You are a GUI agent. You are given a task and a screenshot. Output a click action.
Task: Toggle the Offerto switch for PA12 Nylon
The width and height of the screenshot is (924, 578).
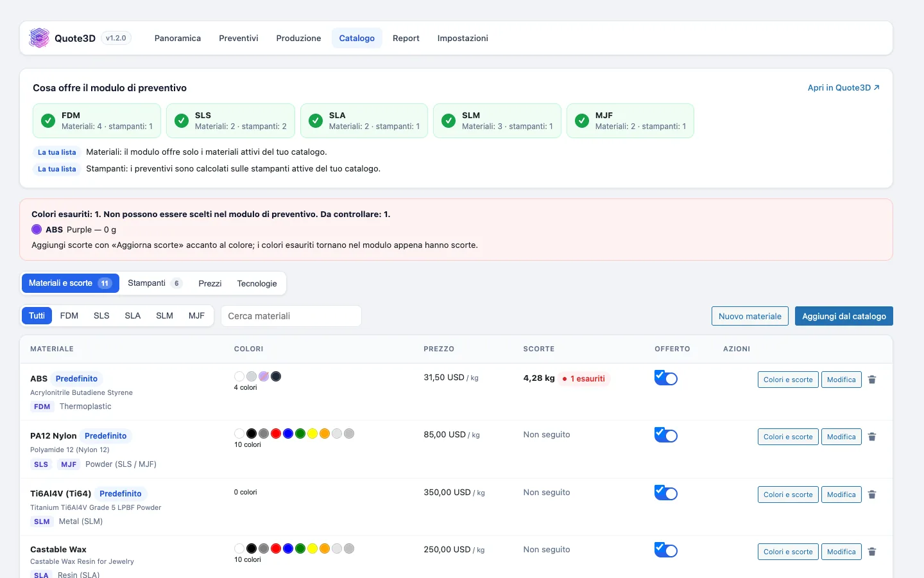666,435
